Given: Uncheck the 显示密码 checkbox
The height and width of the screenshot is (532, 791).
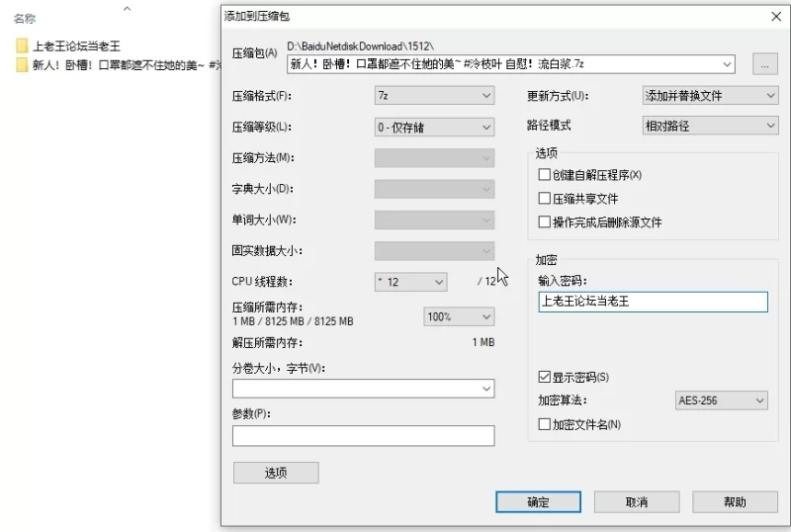Looking at the screenshot, I should [545, 377].
